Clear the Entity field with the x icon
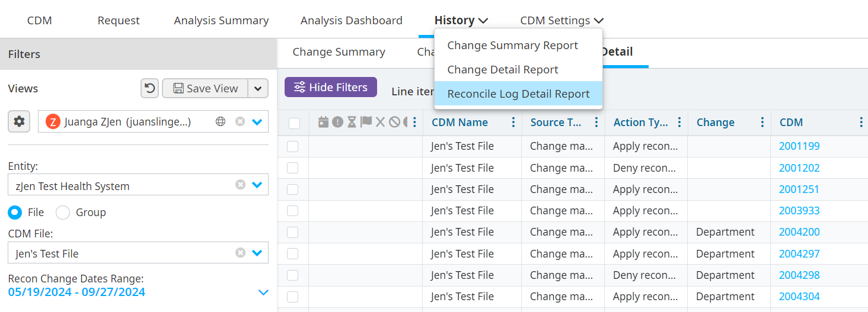The image size is (868, 312). pos(240,185)
